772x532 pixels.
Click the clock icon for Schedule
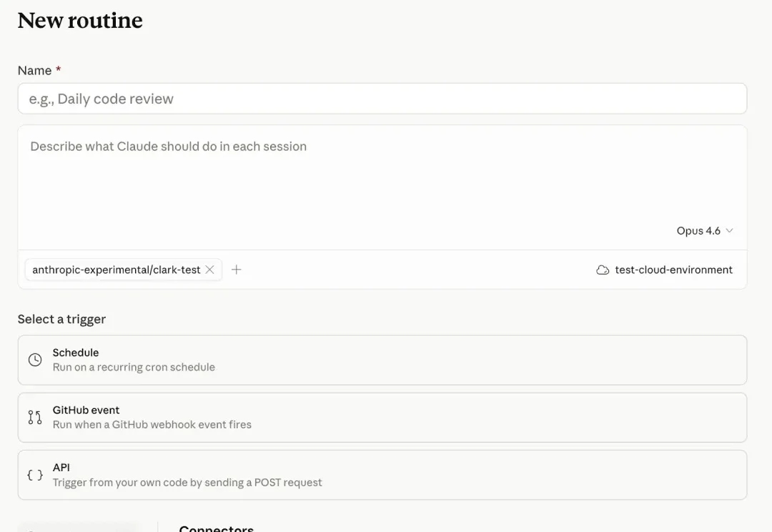[35, 360]
